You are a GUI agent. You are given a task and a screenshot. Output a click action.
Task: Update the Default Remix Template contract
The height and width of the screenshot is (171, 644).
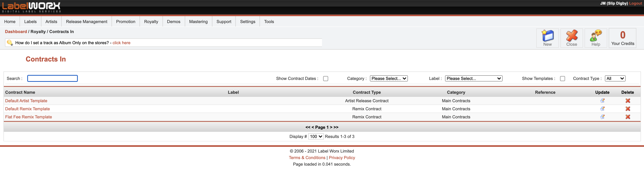[602, 109]
